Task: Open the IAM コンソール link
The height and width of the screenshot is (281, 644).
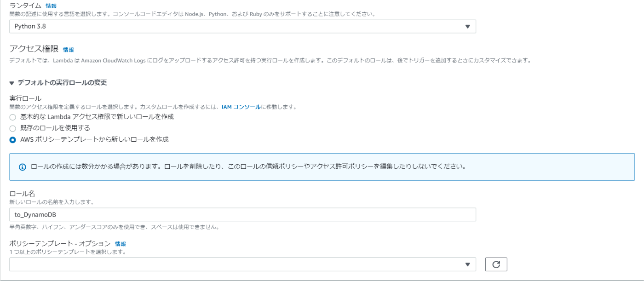Action: [241, 107]
